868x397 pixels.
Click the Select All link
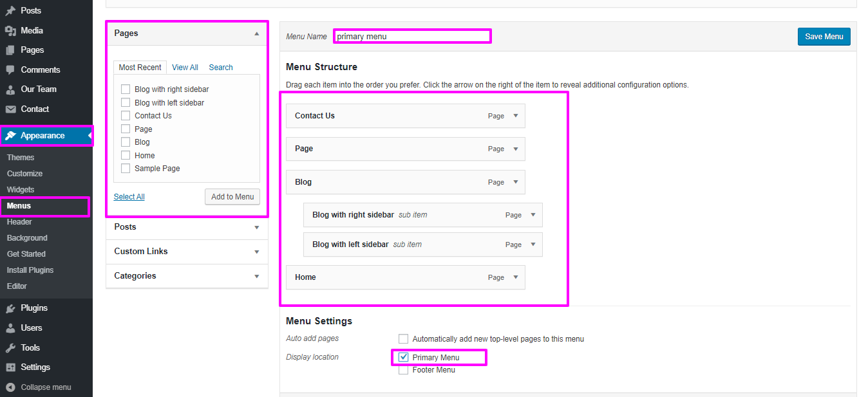click(x=129, y=197)
